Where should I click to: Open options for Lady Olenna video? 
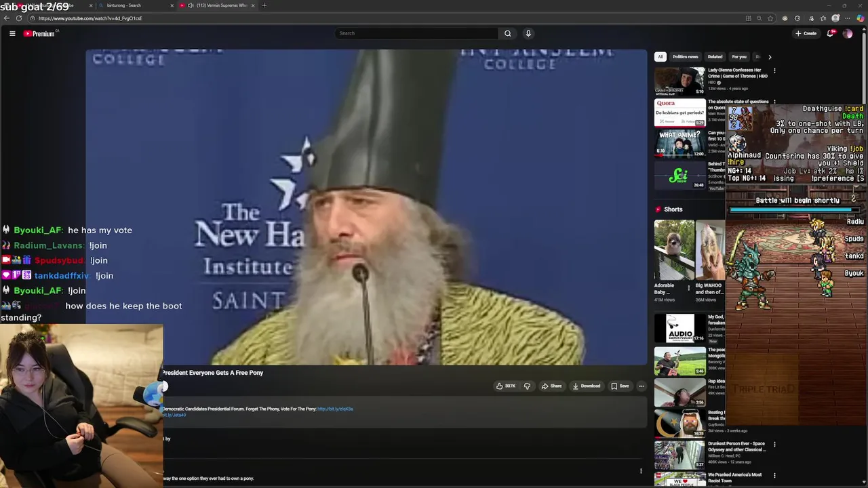point(774,70)
